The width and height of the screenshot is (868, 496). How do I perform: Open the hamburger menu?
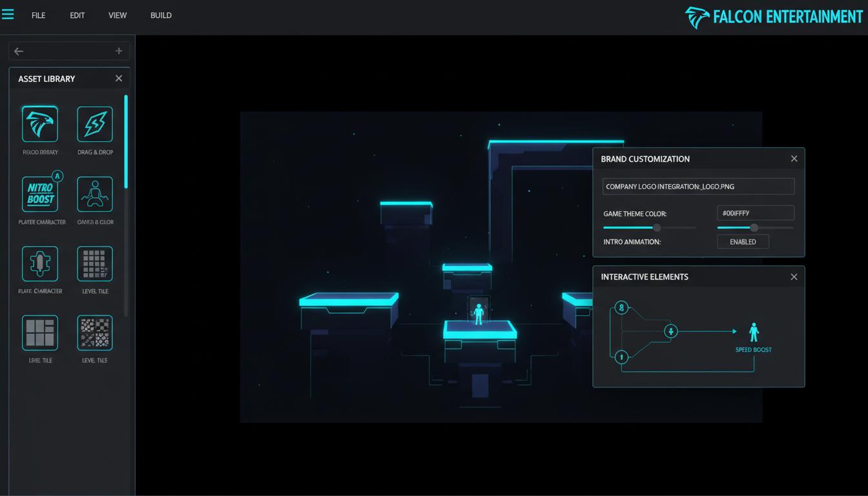coord(8,14)
